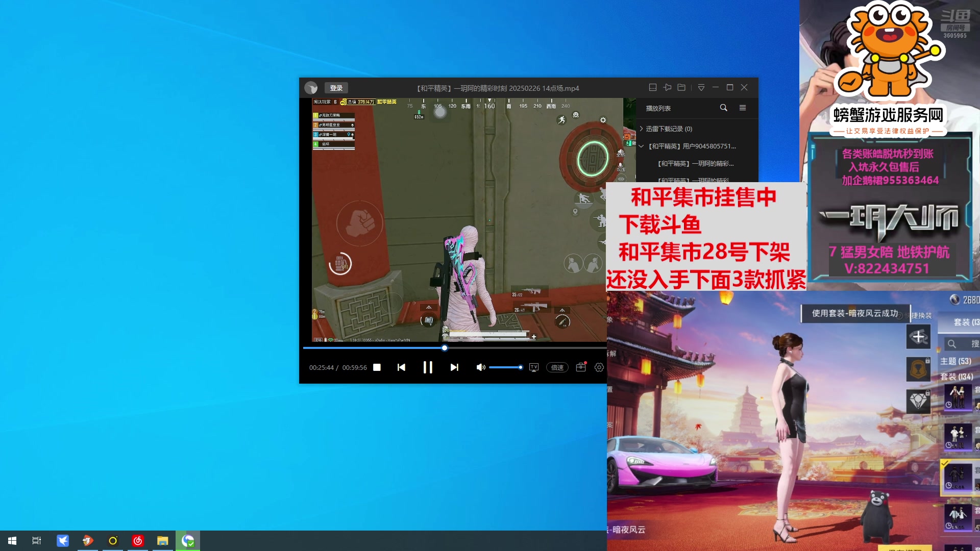This screenshot has height=551, width=980.
Task: Select 主题 (53) category in outfit list
Action: [x=955, y=361]
